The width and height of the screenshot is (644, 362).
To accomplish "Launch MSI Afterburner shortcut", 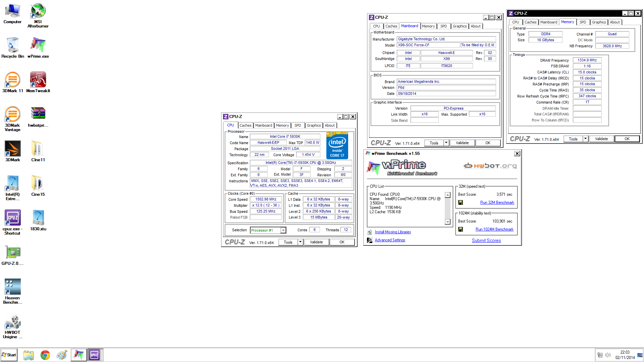I will (x=38, y=15).
